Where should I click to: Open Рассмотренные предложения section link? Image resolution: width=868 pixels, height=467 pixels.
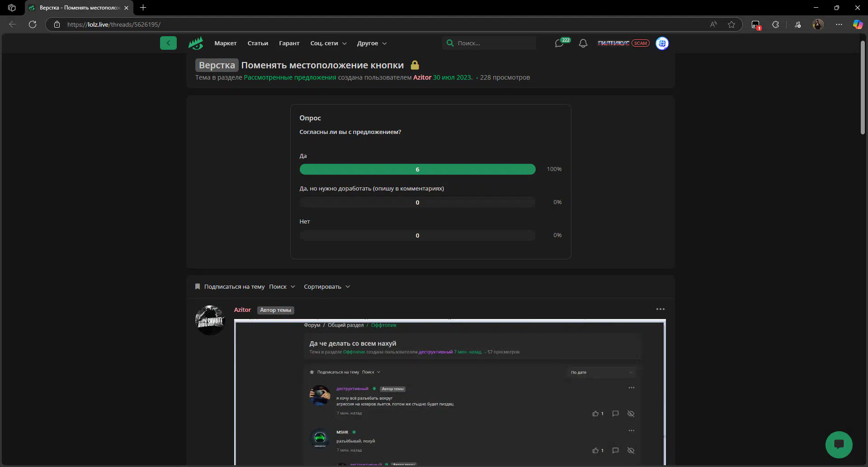click(290, 77)
